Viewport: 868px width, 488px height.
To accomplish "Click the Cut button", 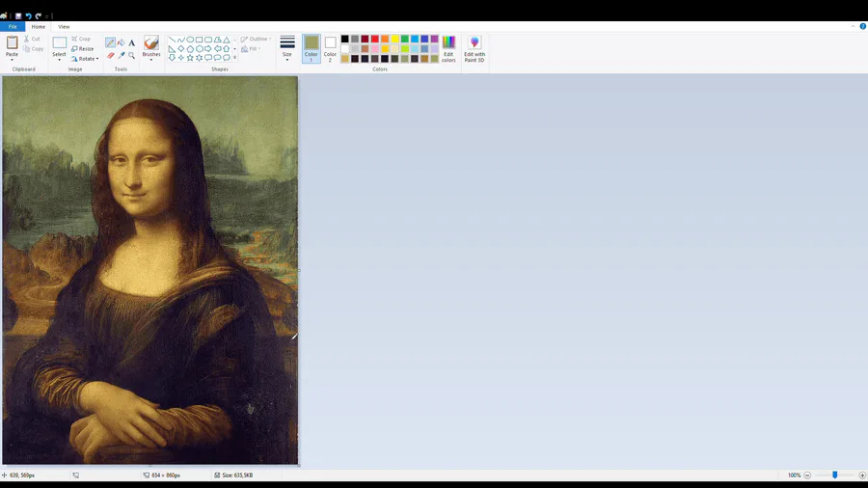I will [x=32, y=39].
